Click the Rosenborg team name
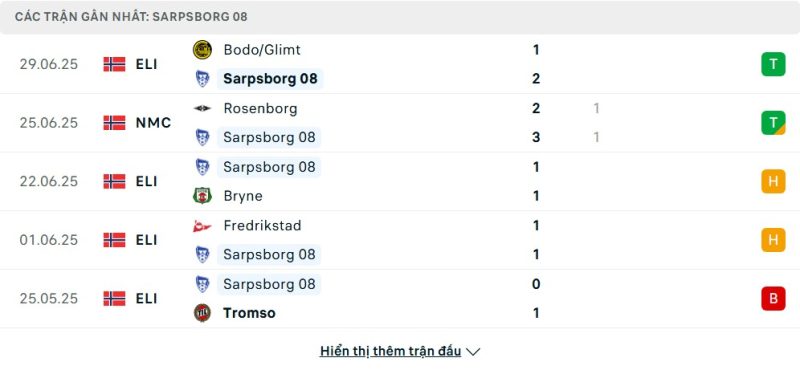Screen dimensions: 800x374 click(x=260, y=108)
